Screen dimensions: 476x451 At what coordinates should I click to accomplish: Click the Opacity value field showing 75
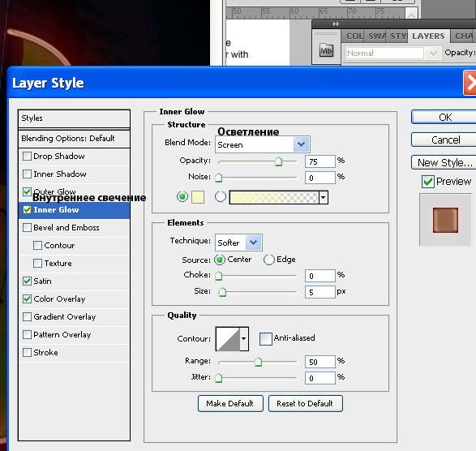(320, 161)
